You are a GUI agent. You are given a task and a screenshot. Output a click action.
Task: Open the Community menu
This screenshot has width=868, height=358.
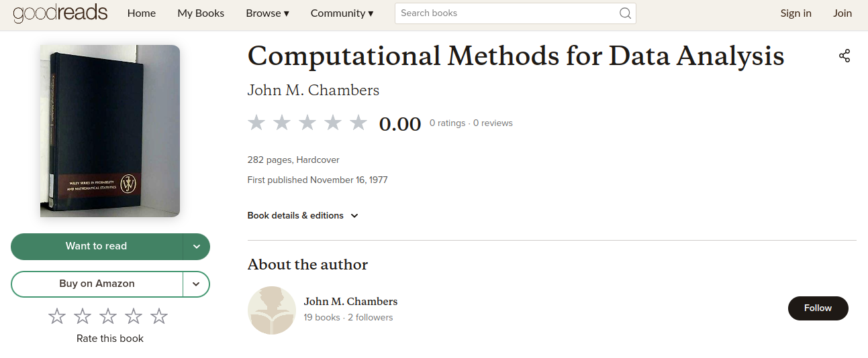342,13
